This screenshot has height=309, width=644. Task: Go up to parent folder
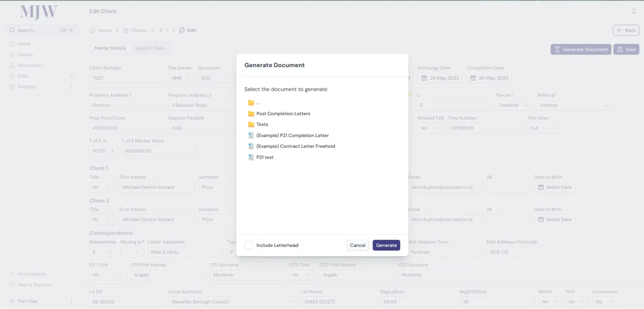click(254, 103)
